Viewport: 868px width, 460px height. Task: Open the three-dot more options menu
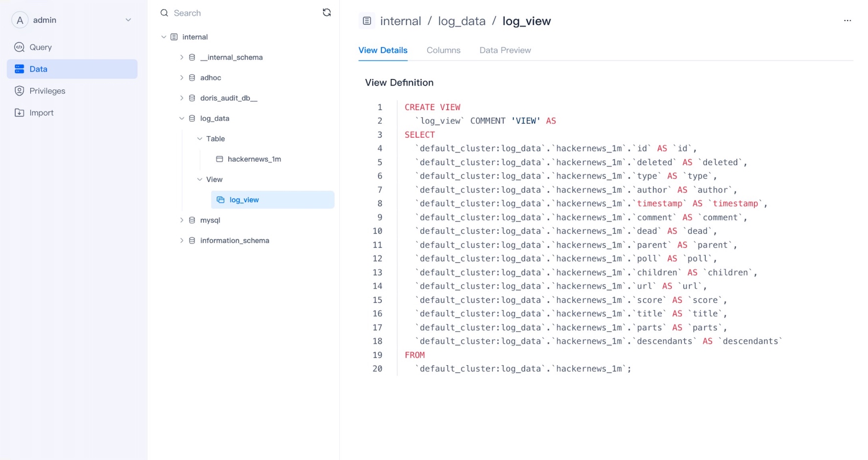point(847,21)
